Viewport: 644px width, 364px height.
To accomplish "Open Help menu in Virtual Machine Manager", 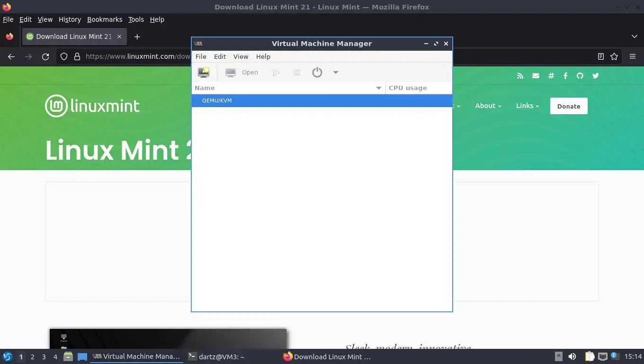I will tap(263, 56).
